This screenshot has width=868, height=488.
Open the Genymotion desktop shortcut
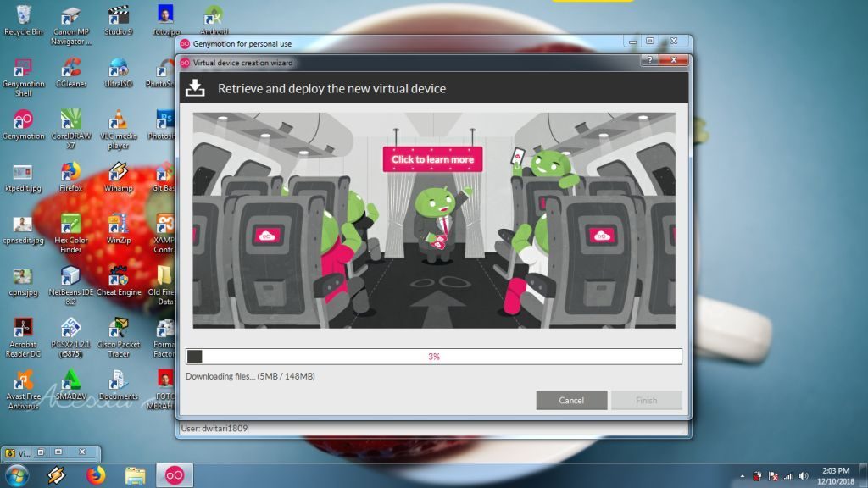23,125
